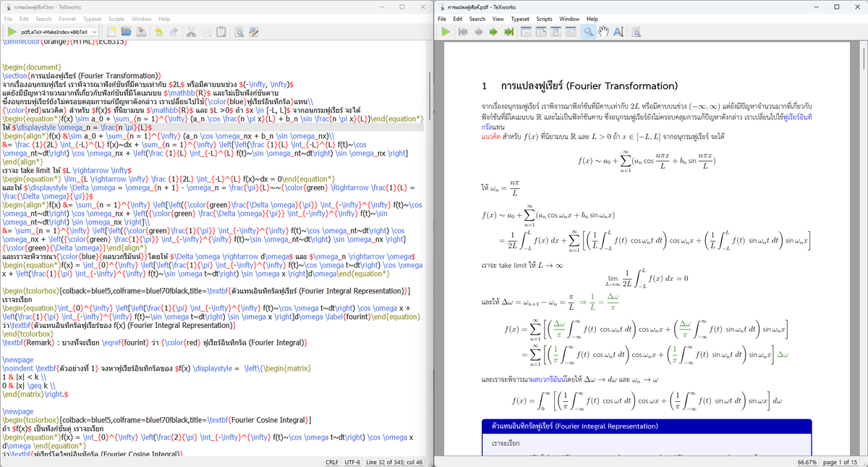
Task: Click the Find icon in the PDF toolbar
Action: 637,32
